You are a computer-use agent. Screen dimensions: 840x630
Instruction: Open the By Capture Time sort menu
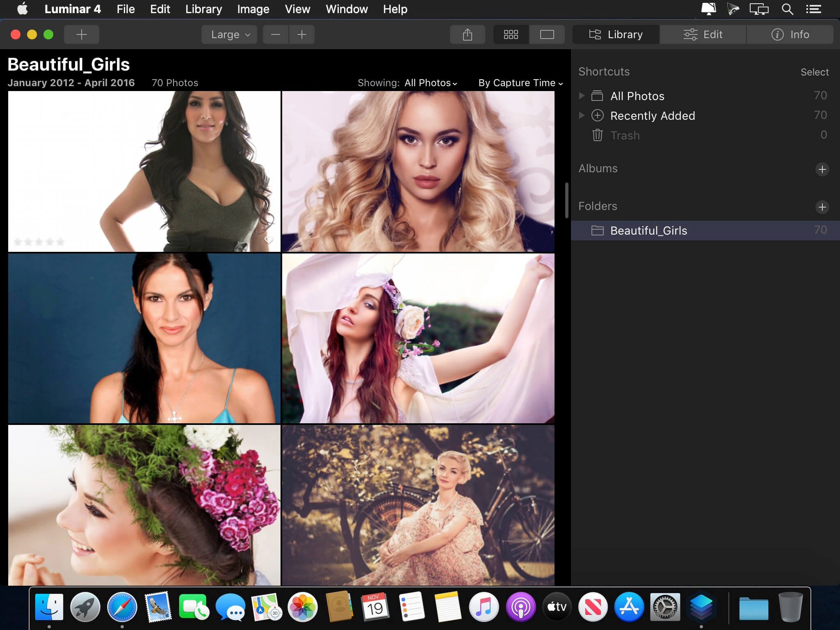[520, 83]
